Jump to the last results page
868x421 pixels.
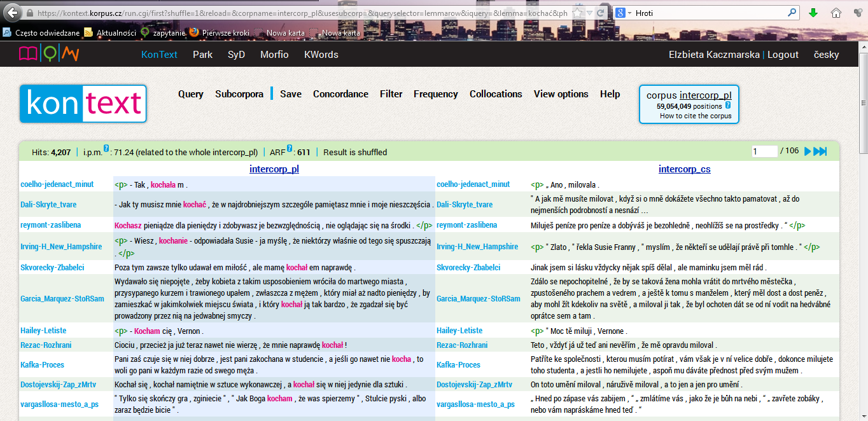click(x=820, y=151)
